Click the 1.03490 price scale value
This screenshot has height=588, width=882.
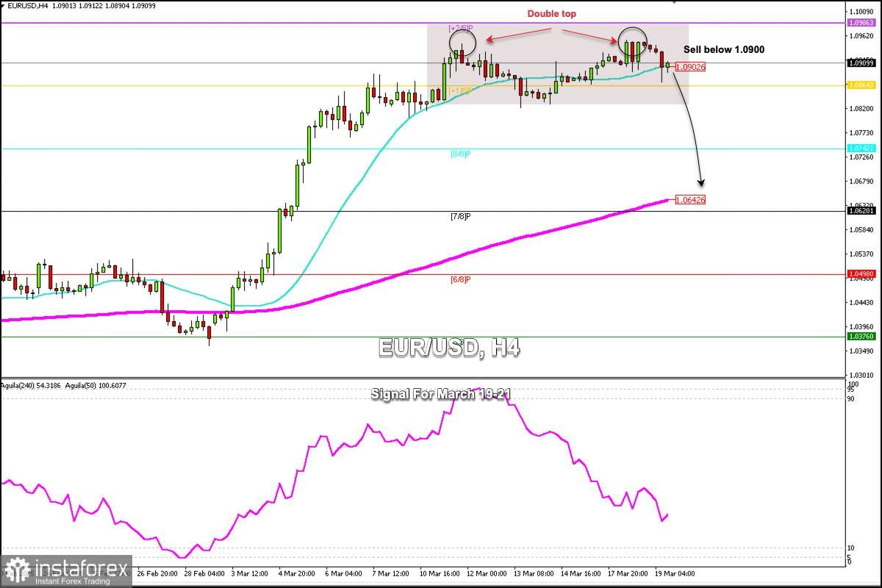coord(860,351)
